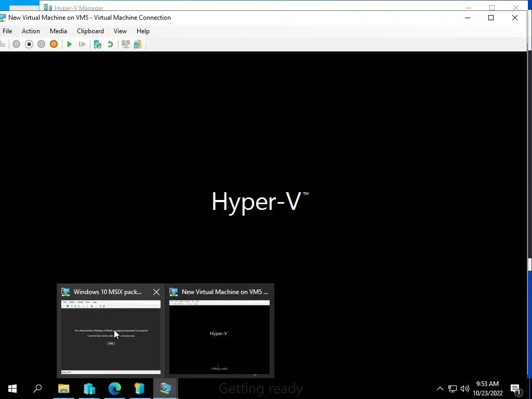This screenshot has height=399, width=532.
Task: Select the Windows 10 MSIX packaging preview thumbnail
Action: pos(111,337)
